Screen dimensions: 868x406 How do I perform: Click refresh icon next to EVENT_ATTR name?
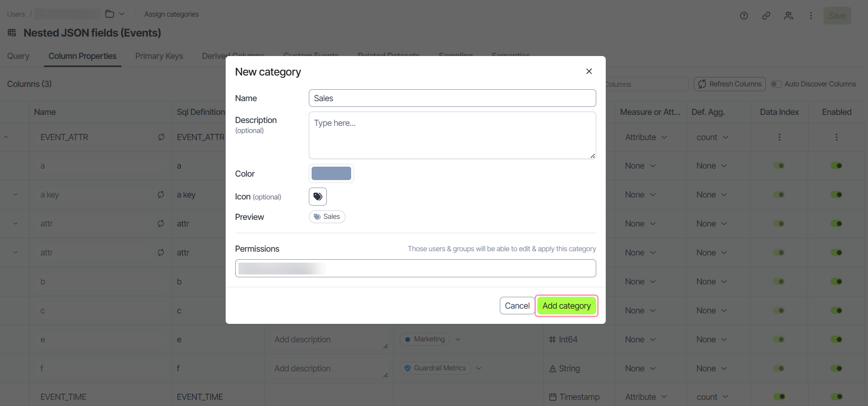tap(161, 137)
